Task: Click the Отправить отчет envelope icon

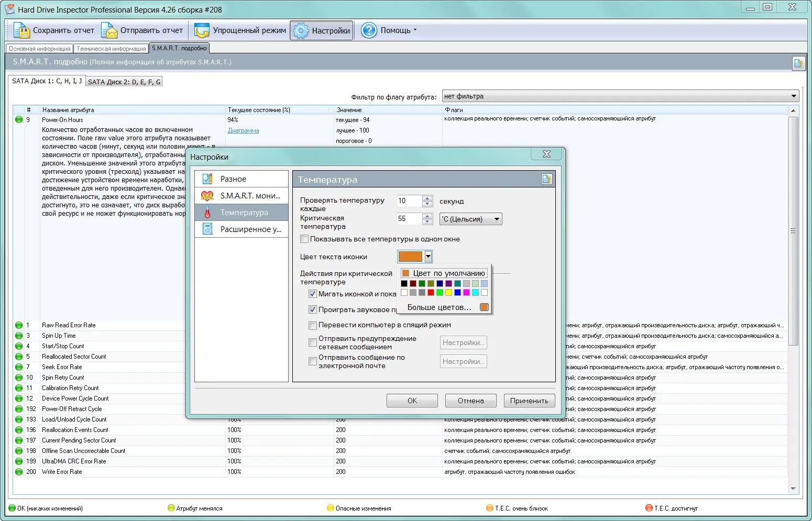Action: click(109, 30)
